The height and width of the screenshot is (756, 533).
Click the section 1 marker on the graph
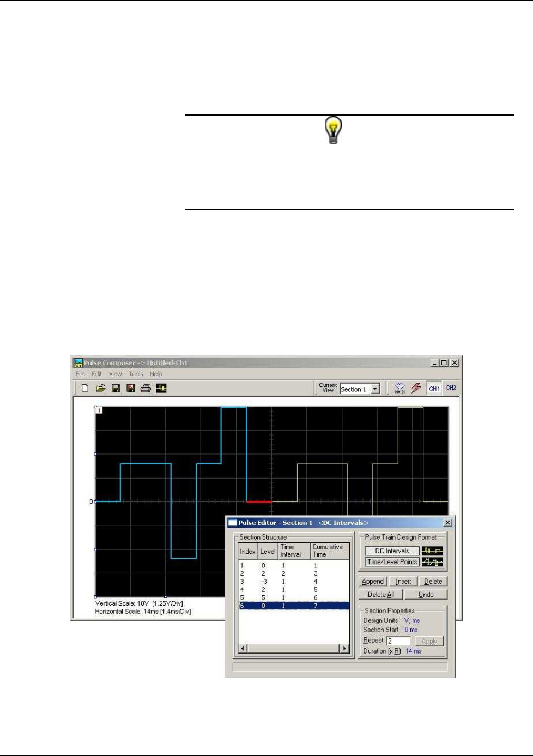pos(99,410)
